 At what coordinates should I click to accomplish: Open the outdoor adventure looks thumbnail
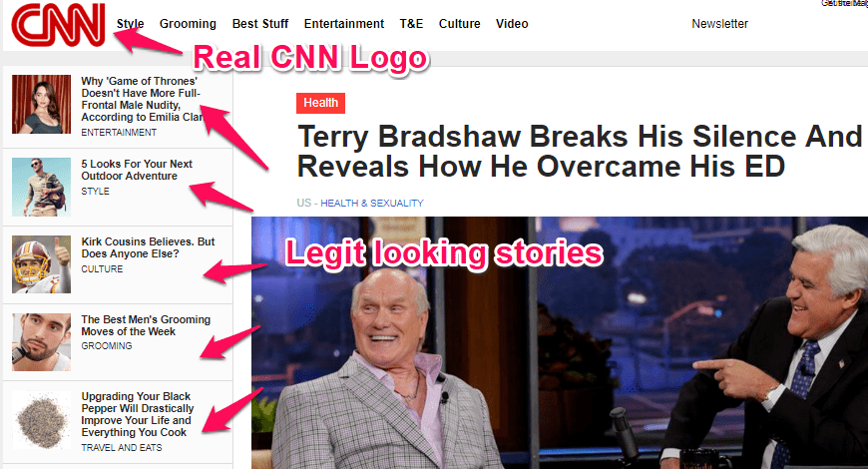tap(42, 188)
